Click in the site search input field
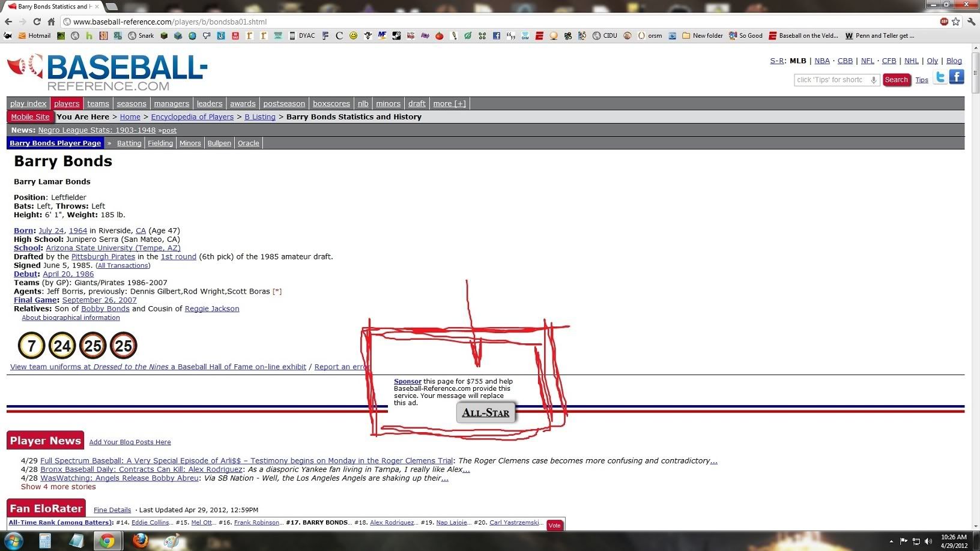This screenshot has height=551, width=980. 831,80
